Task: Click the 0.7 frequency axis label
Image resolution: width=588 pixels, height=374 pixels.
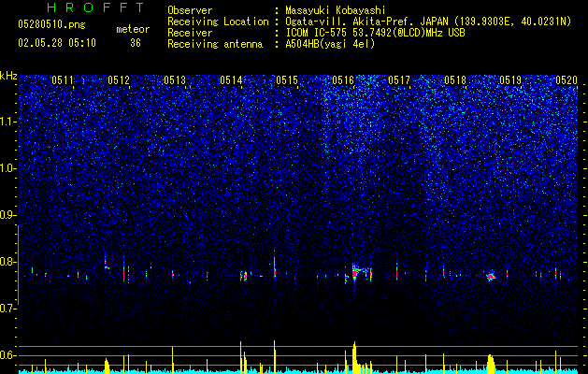Action: coord(8,309)
